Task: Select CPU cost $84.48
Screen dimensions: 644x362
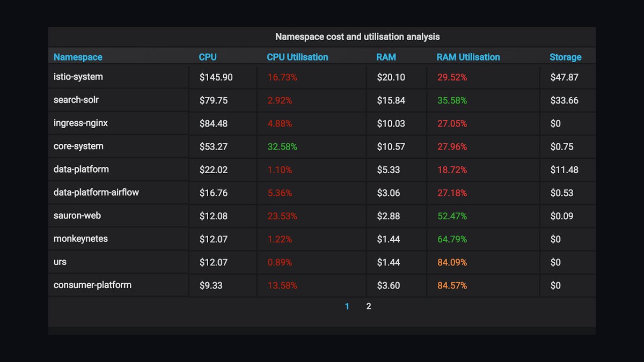Action: [x=214, y=123]
